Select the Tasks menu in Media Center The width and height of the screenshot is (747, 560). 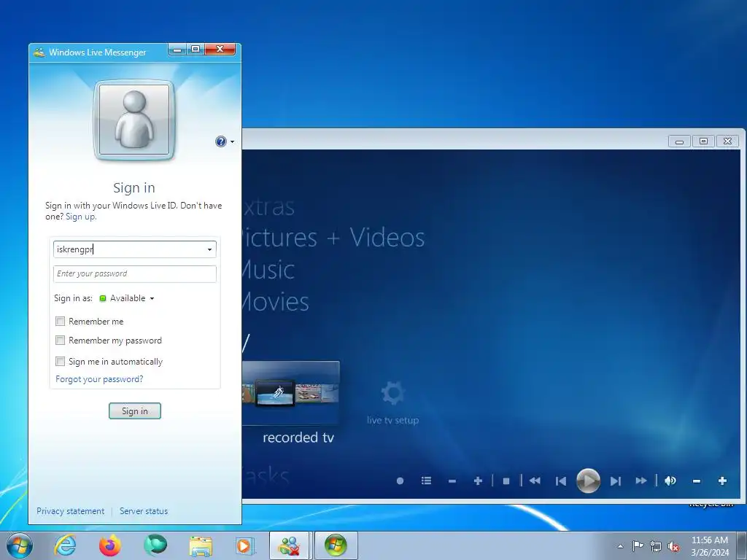pos(266,475)
